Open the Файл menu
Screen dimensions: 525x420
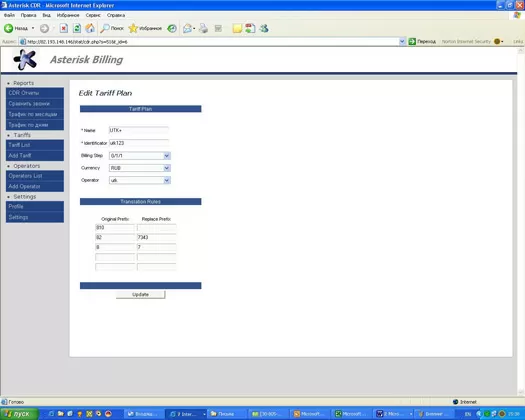click(9, 15)
